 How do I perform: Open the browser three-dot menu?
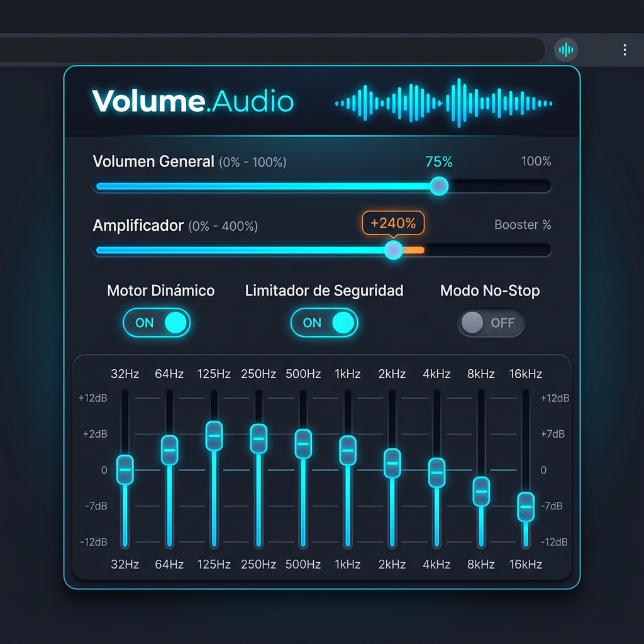pos(625,50)
